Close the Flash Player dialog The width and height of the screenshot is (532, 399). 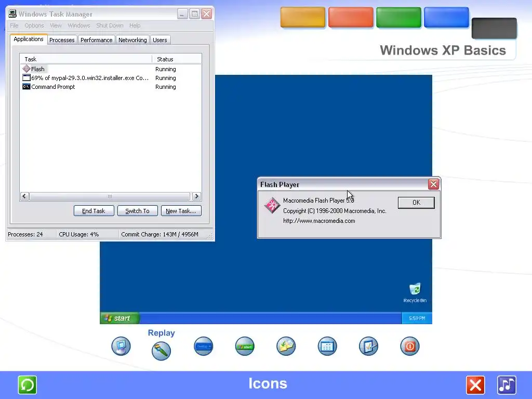433,184
